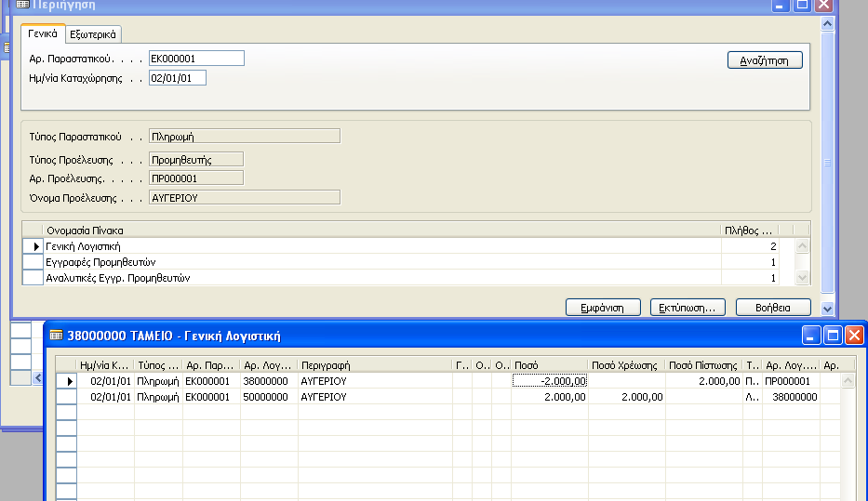Click down arrow of Περιήγηση window scrollbar
The image size is (868, 501).
828,310
